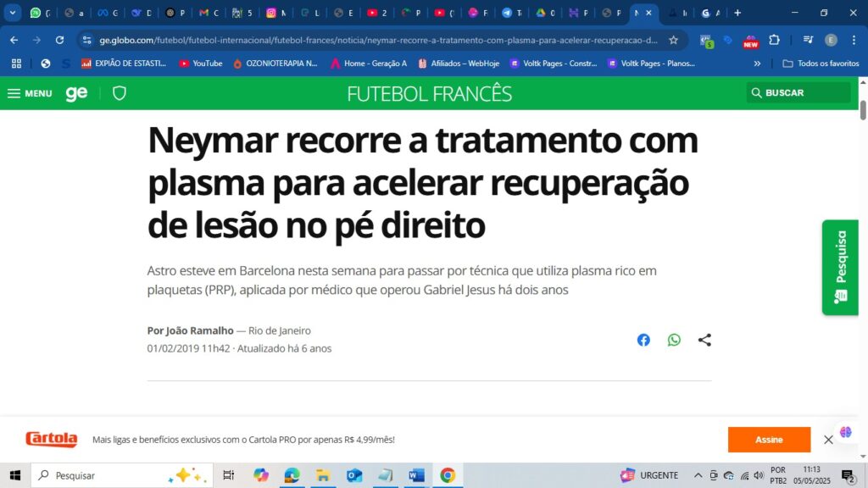Screen dimensions: 868x488
Task: Share the article on Facebook
Action: pos(643,340)
